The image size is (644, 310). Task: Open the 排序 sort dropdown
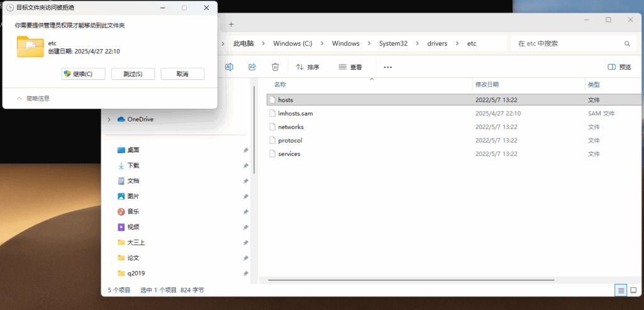click(308, 67)
